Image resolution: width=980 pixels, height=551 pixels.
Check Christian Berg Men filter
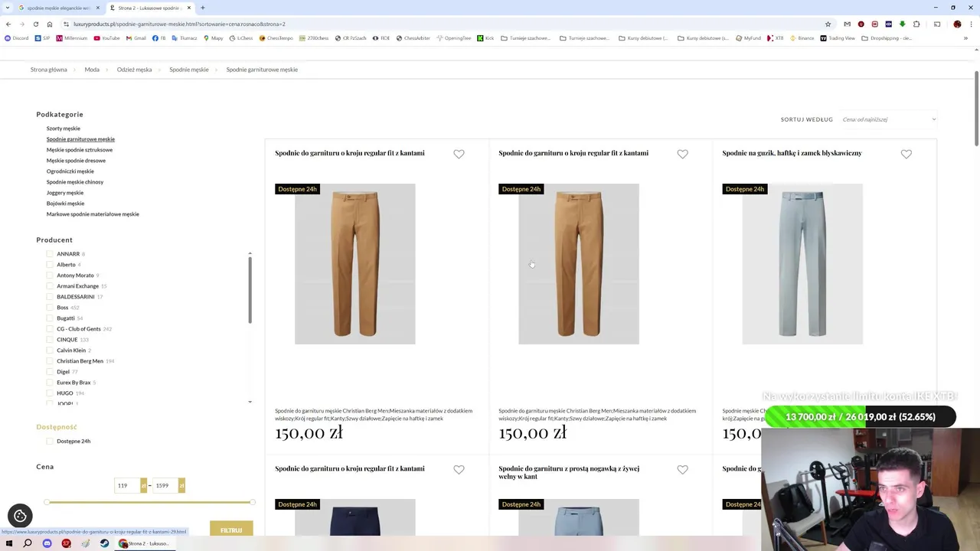[x=50, y=361]
